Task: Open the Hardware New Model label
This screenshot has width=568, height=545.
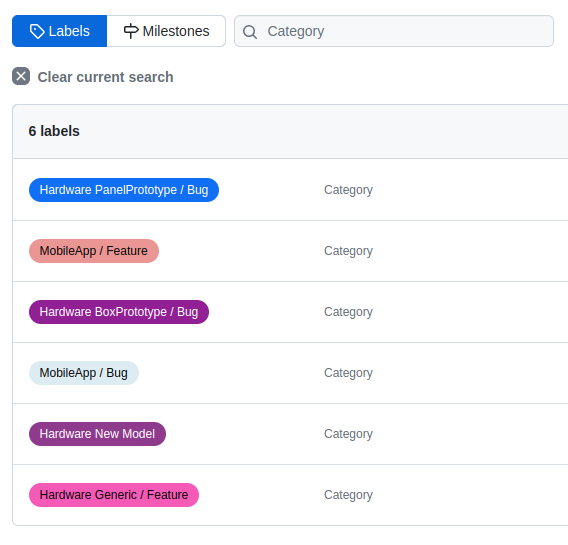Action: pyautogui.click(x=97, y=434)
